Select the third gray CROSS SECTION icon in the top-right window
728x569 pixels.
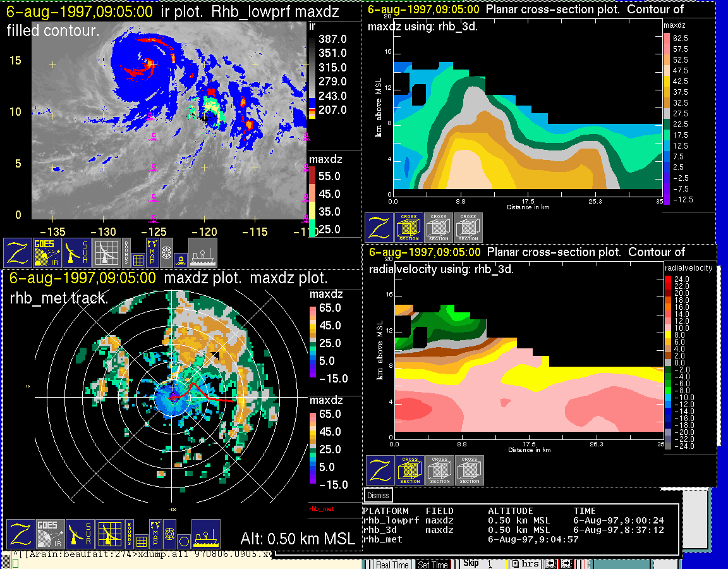pyautogui.click(x=468, y=228)
